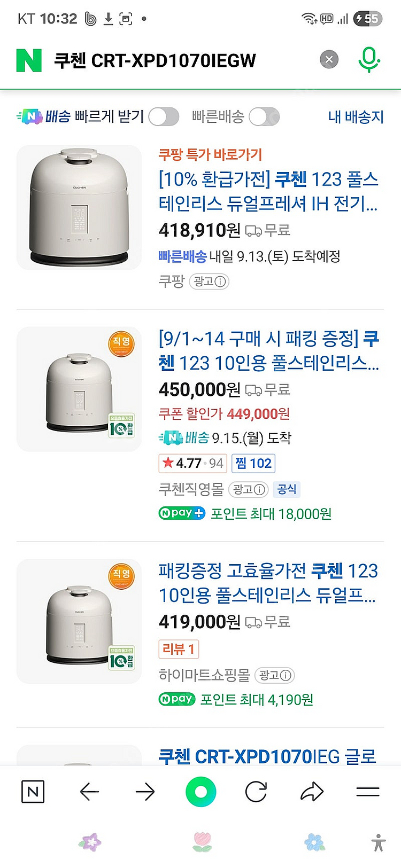Open the 리뷰 1 review badge
Image resolution: width=401 pixels, height=868 pixels.
(179, 649)
